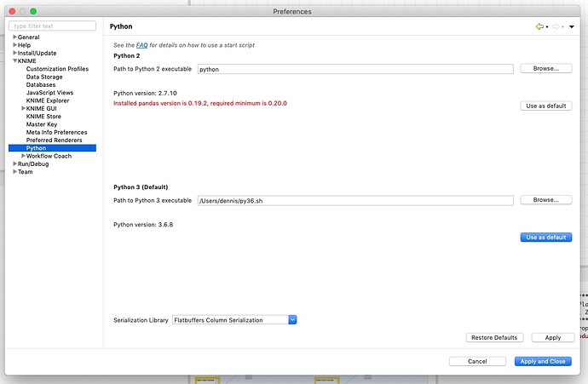Click the Apply button
Screen dimensions: 588x384
click(553, 337)
